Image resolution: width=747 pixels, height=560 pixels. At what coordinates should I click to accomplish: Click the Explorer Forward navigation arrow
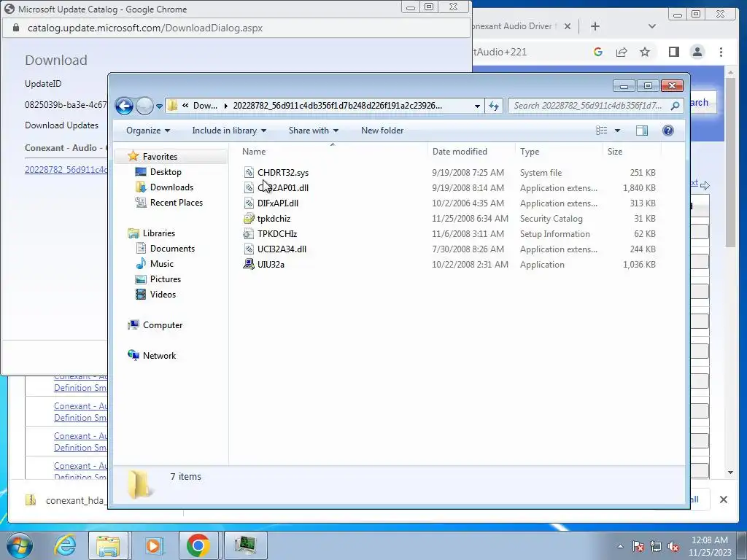(144, 106)
